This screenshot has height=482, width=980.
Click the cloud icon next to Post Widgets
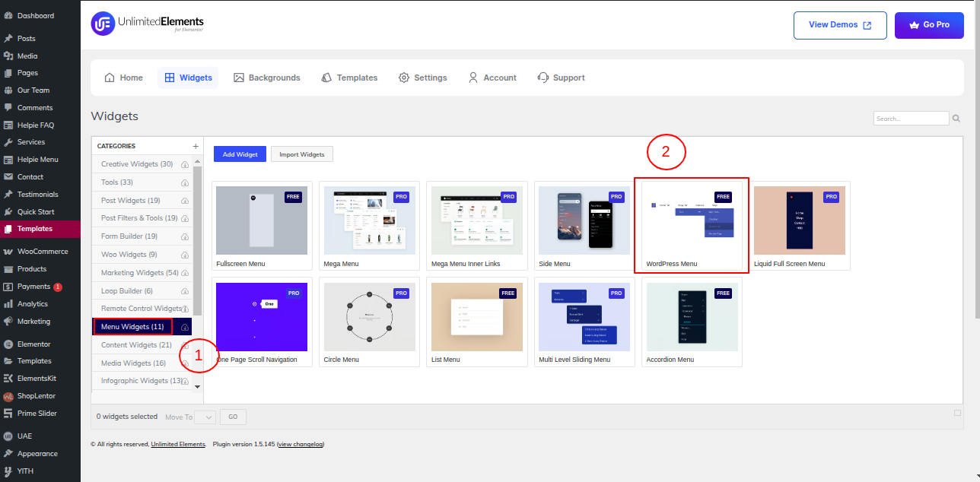[184, 201]
